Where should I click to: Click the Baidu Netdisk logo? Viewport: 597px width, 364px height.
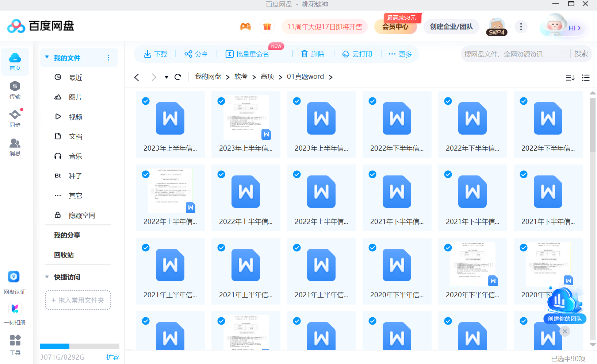tap(41, 26)
